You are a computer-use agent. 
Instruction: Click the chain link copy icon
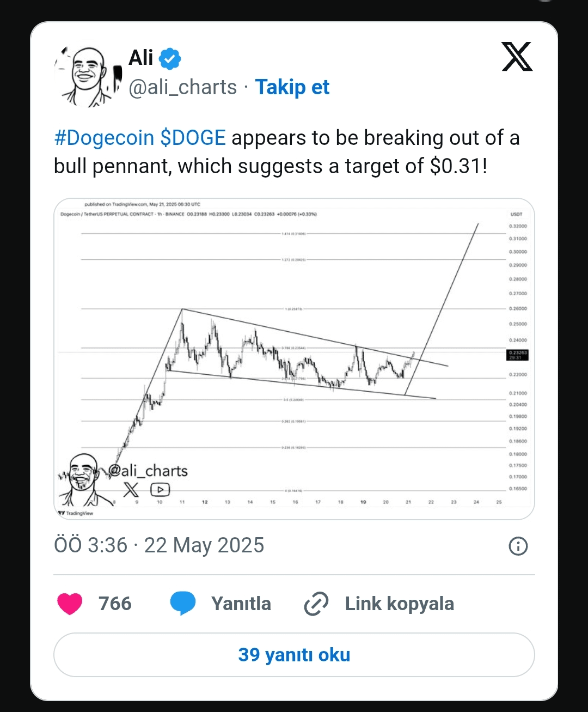pyautogui.click(x=316, y=604)
